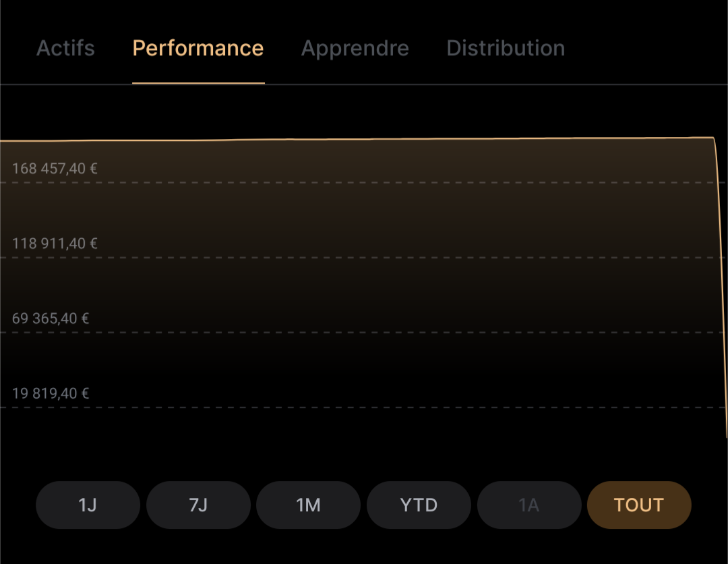Activate the TOUT range button
This screenshot has width=728, height=564.
tap(639, 505)
